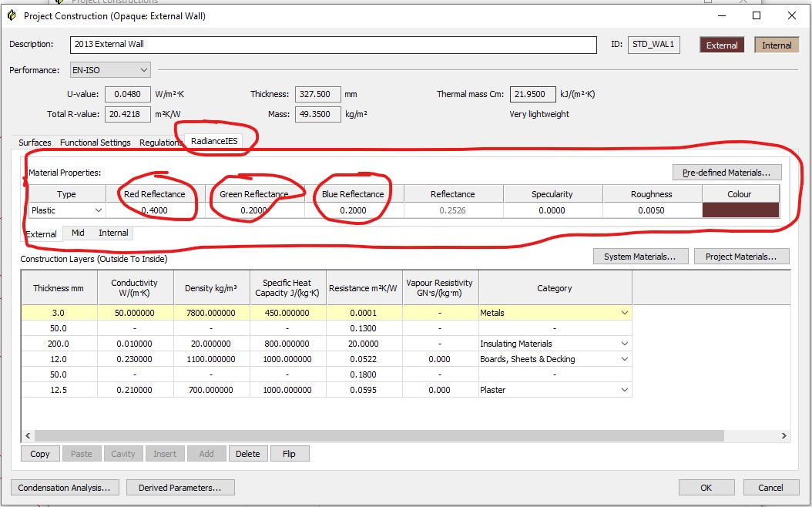Image resolution: width=812 pixels, height=507 pixels.
Task: Click the Total R-value field 20.4218
Action: 127,114
